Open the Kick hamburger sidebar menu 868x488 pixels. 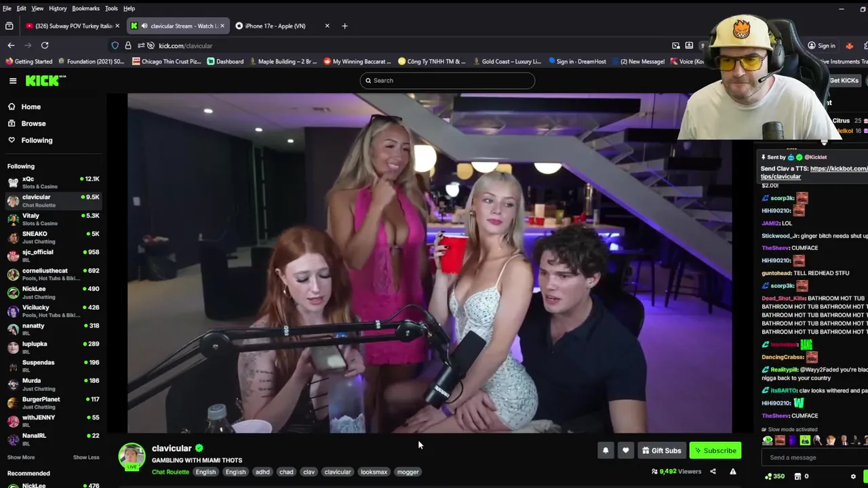pos(13,81)
